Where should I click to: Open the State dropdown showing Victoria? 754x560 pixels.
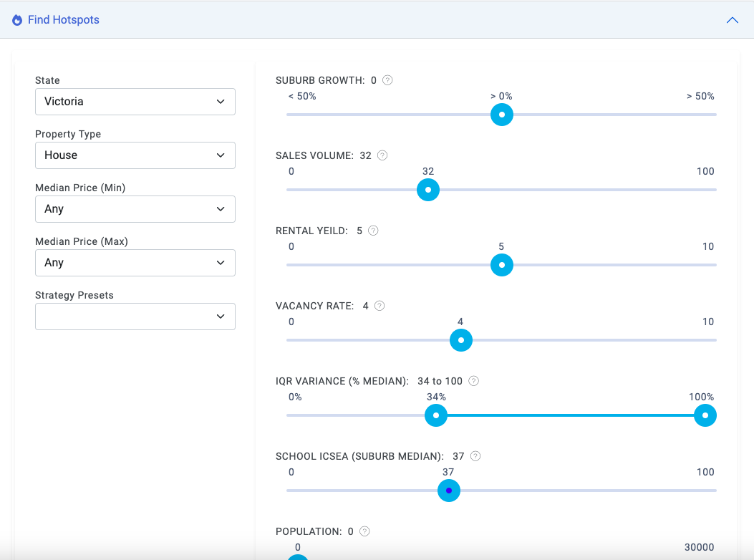pos(135,102)
